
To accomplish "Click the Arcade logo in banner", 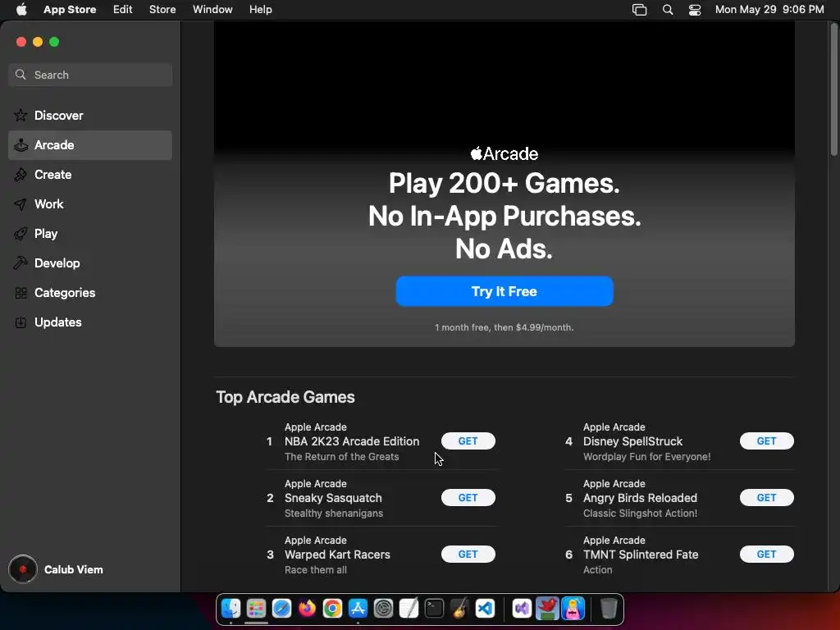I will (x=504, y=153).
